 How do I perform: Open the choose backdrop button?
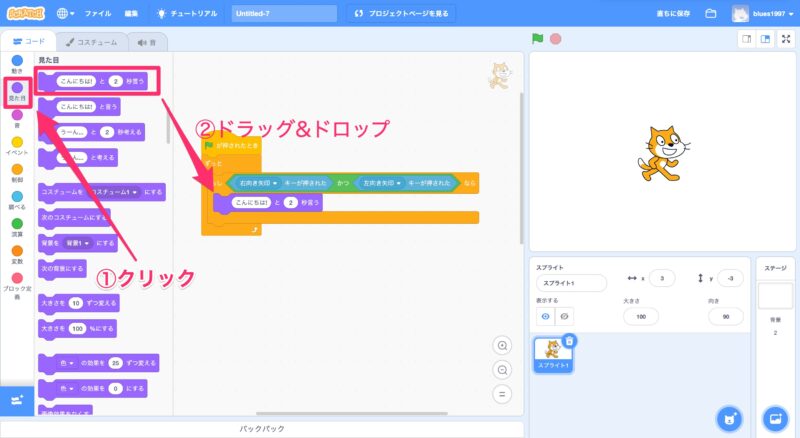pos(774,417)
